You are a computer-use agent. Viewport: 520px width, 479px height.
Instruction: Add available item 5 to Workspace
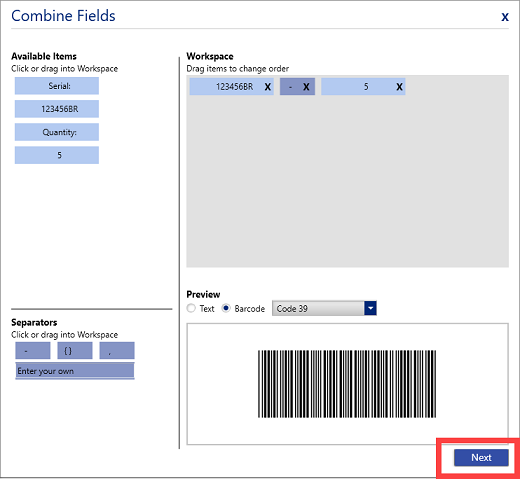57,155
